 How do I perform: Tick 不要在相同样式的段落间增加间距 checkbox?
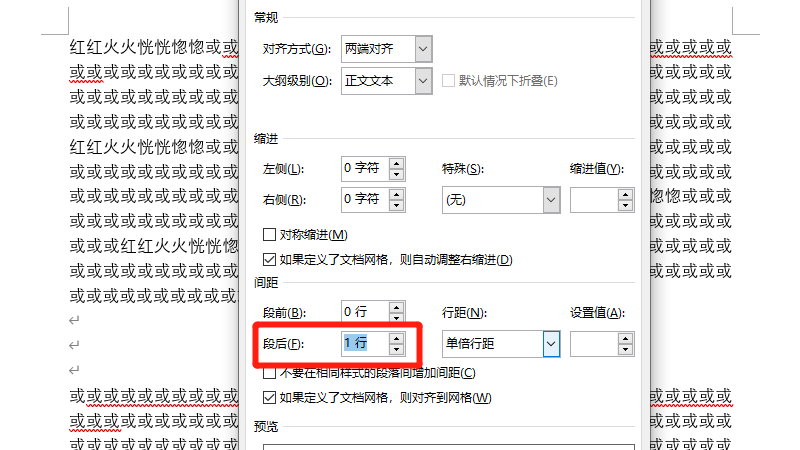click(x=269, y=373)
